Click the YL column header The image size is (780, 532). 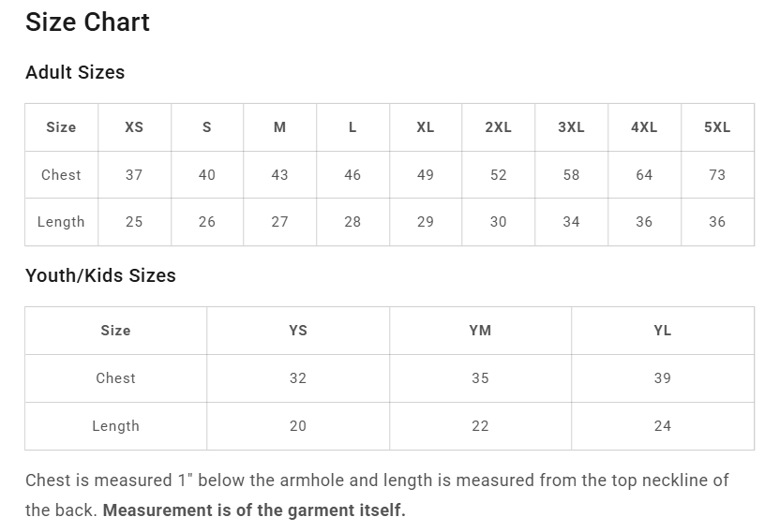(663, 331)
